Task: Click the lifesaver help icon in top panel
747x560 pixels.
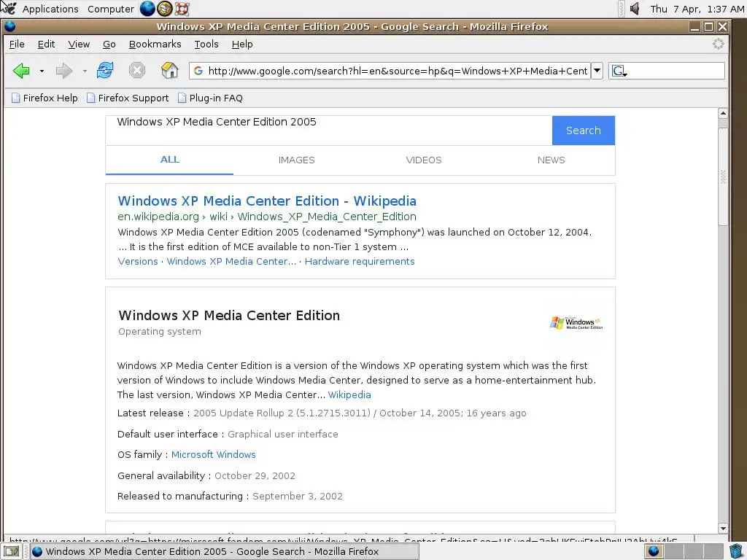Action: click(x=182, y=9)
